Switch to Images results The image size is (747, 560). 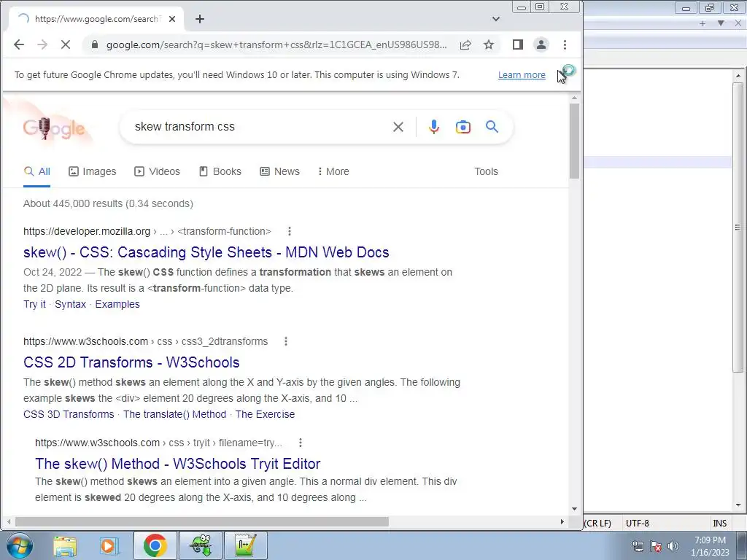tap(93, 171)
